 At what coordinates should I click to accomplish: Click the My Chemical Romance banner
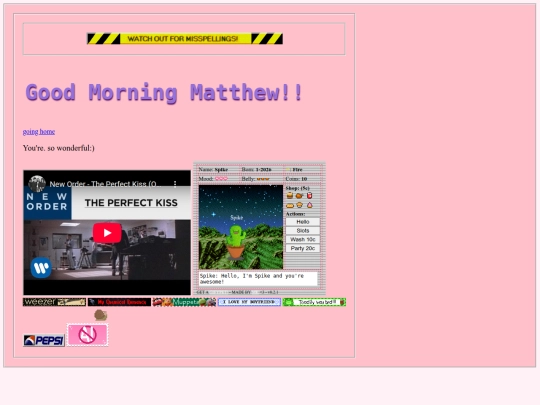pyautogui.click(x=119, y=302)
